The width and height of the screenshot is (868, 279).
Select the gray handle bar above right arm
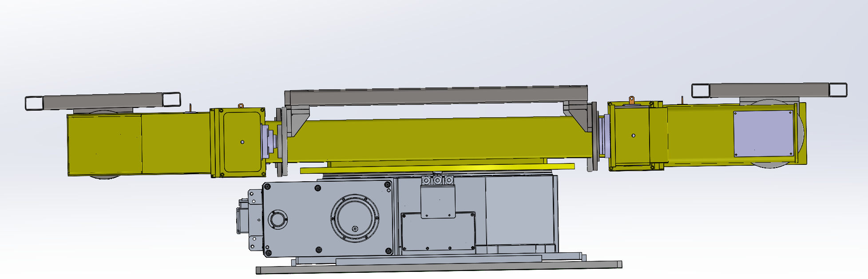(x=769, y=89)
